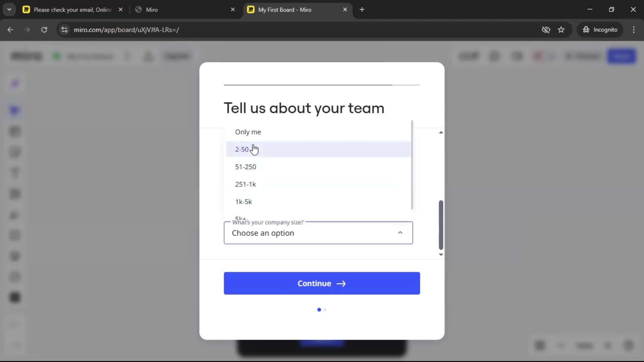Switch to the "Please check your email" tab
Screen dimensions: 644x362
72,10
